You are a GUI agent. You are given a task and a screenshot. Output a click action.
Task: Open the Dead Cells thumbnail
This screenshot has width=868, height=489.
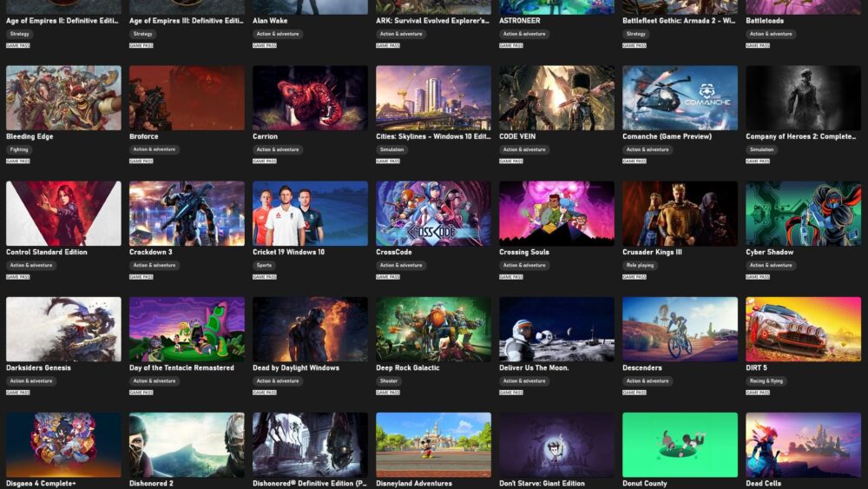click(x=803, y=445)
